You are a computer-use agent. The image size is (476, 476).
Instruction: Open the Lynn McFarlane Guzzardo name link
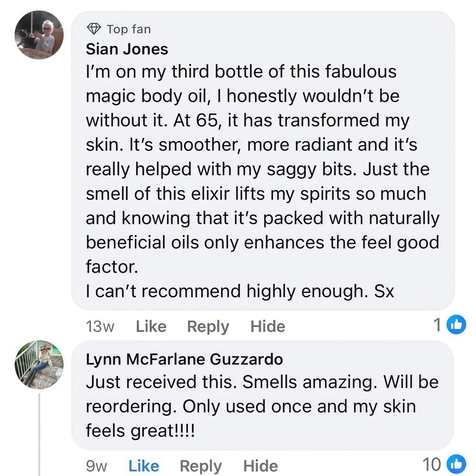click(184, 359)
